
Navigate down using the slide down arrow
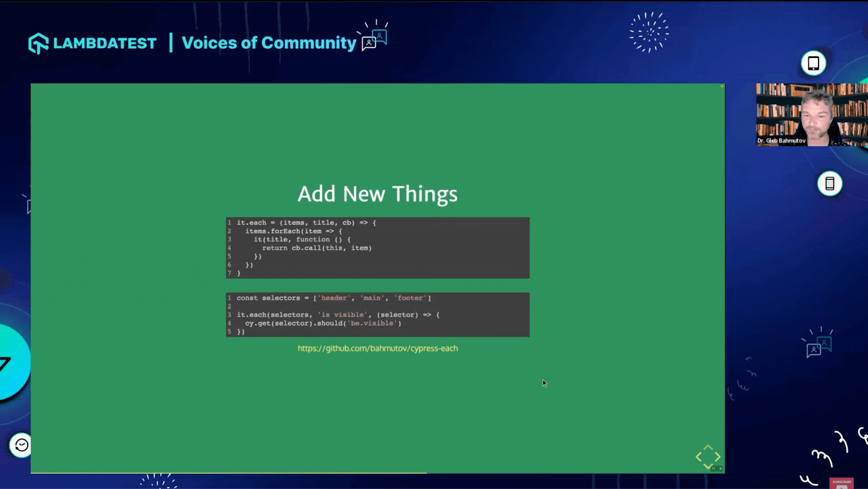(x=708, y=466)
